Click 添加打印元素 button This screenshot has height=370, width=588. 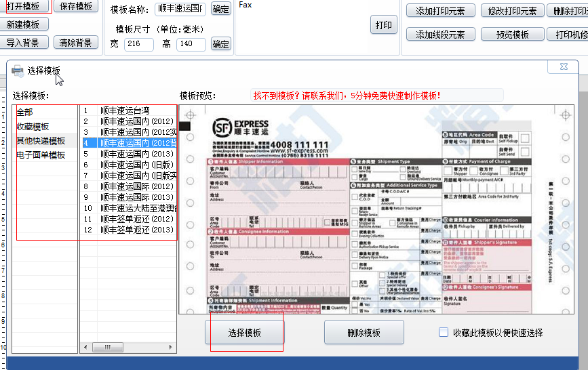pos(441,10)
